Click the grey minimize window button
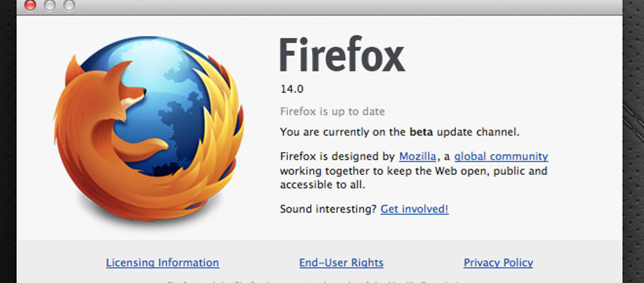Image resolution: width=644 pixels, height=283 pixels. coord(50,4)
